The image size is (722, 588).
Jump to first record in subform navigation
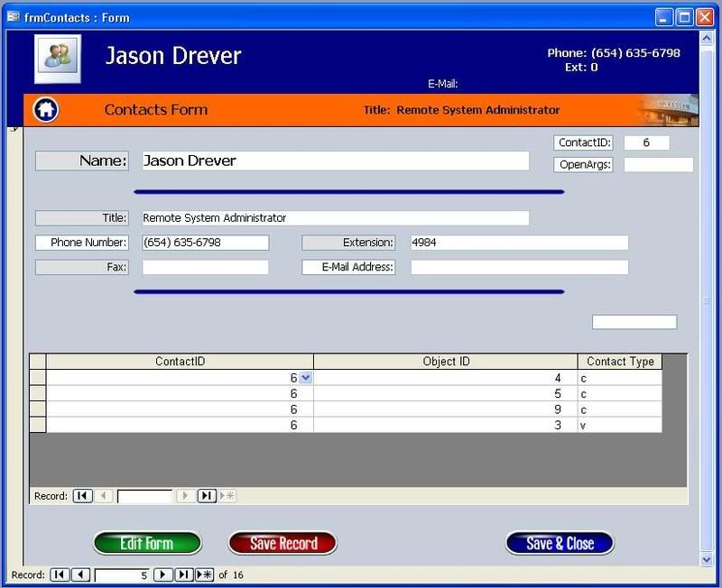click(x=83, y=495)
